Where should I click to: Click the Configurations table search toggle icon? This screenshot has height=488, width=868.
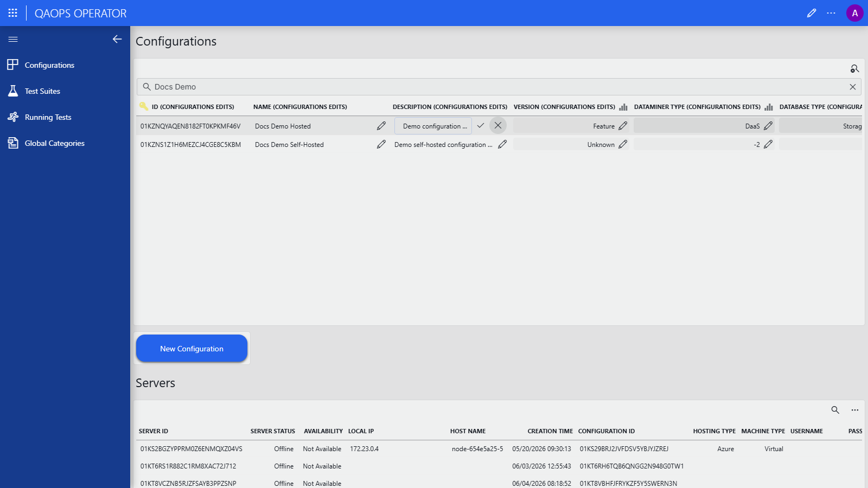point(854,69)
